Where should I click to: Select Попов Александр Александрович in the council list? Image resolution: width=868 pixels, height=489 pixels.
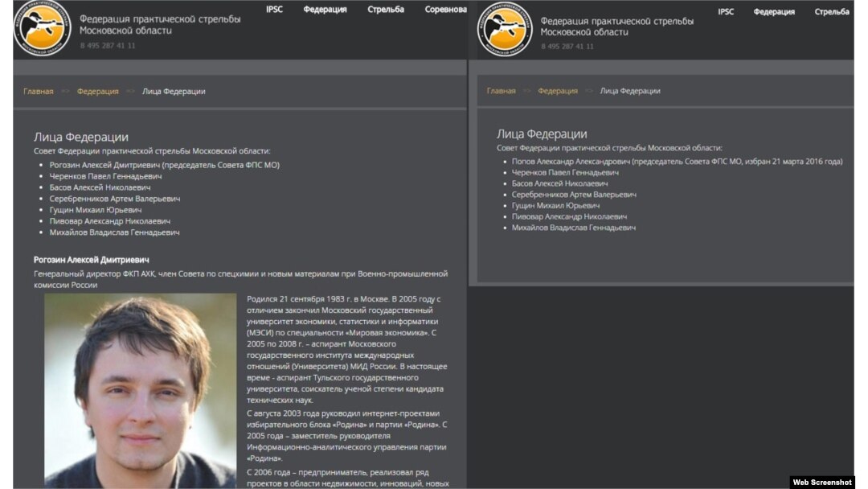tap(571, 162)
